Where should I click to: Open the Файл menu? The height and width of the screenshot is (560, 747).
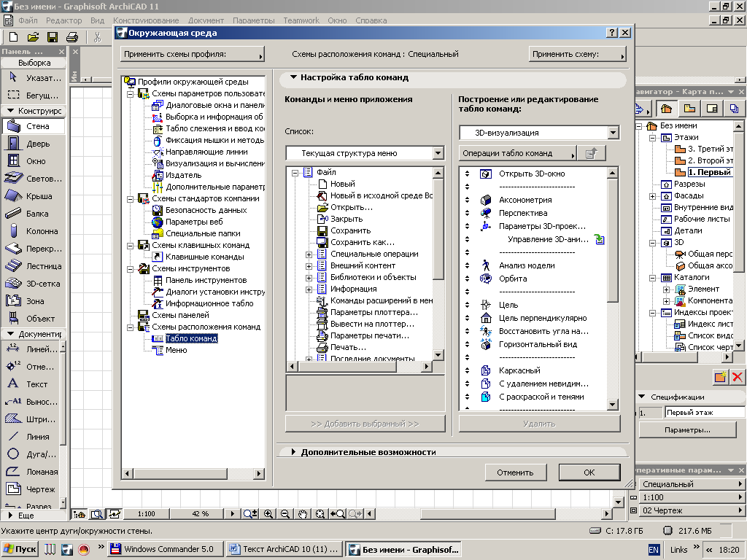(x=28, y=20)
